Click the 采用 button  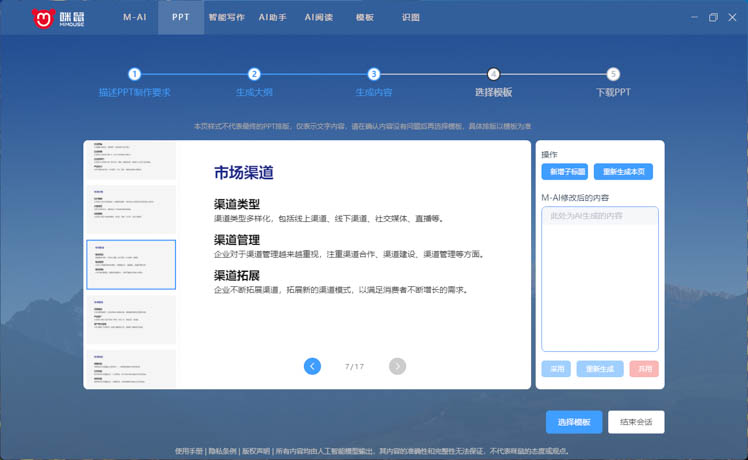click(556, 369)
